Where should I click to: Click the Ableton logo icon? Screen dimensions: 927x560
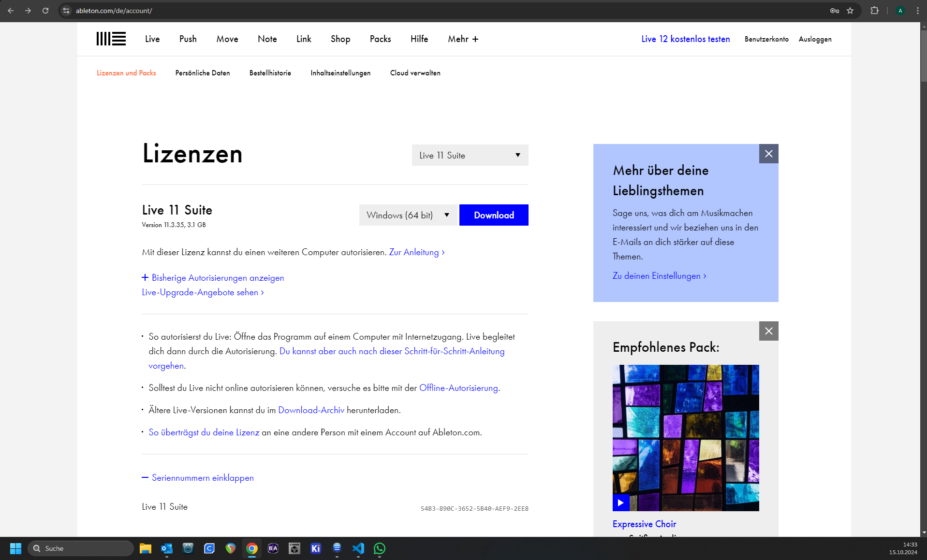(x=111, y=39)
